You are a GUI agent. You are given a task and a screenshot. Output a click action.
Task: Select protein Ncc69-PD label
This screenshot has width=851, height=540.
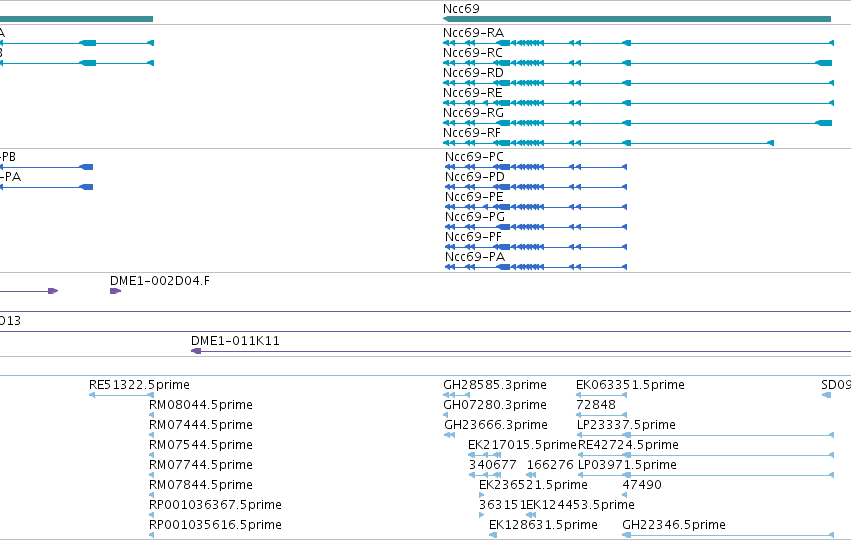(x=475, y=177)
